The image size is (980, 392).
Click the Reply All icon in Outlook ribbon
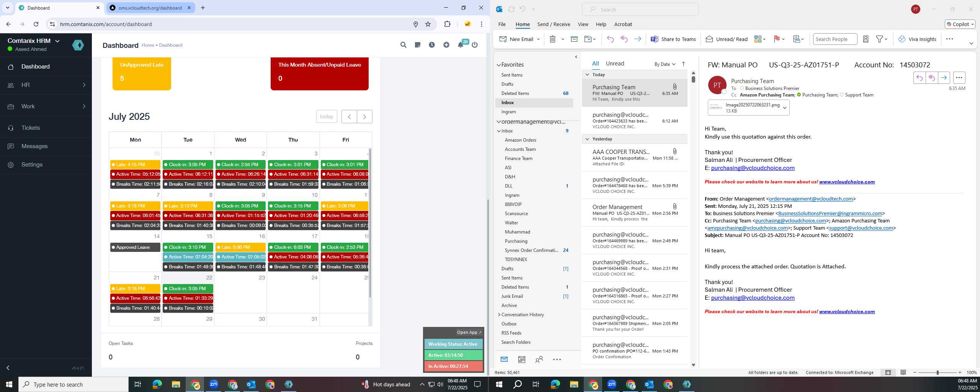[624, 39]
